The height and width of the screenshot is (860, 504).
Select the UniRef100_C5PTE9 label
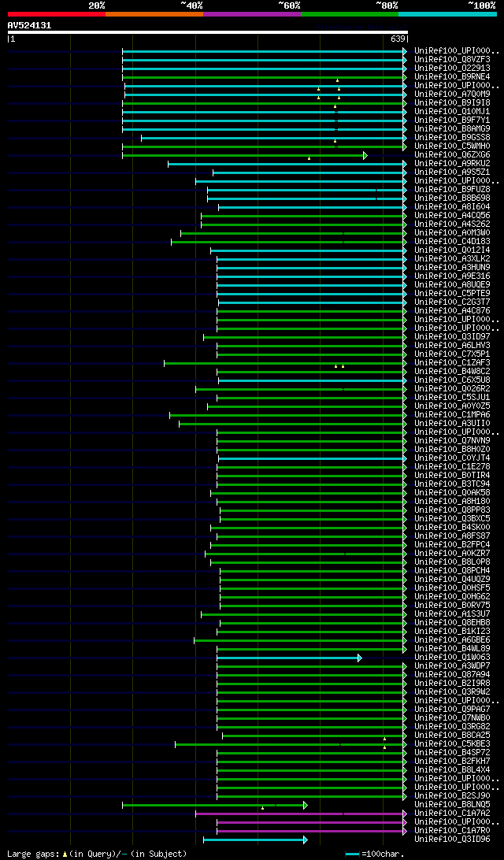[x=453, y=294]
